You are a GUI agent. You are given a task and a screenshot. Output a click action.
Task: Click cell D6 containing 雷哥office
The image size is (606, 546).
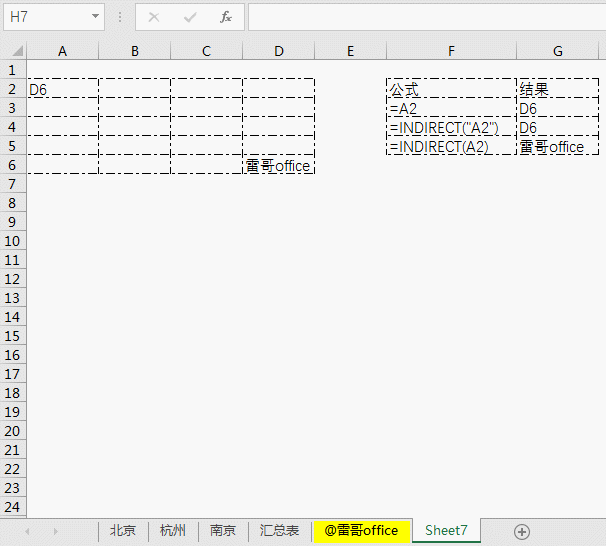(279, 165)
